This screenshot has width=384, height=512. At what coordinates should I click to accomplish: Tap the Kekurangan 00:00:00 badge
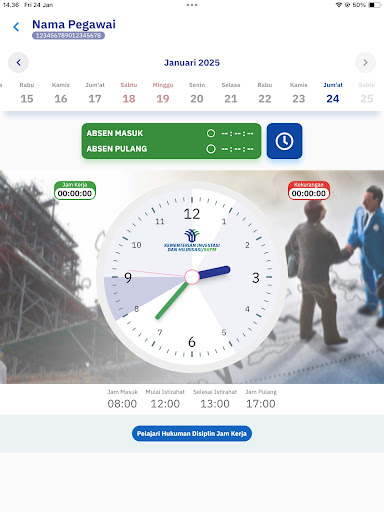point(309,190)
